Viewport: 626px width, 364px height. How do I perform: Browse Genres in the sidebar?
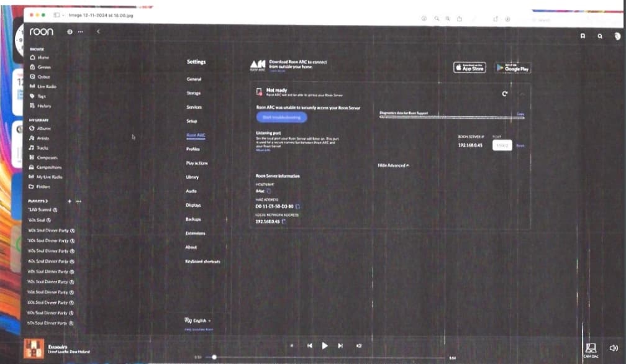40,67
